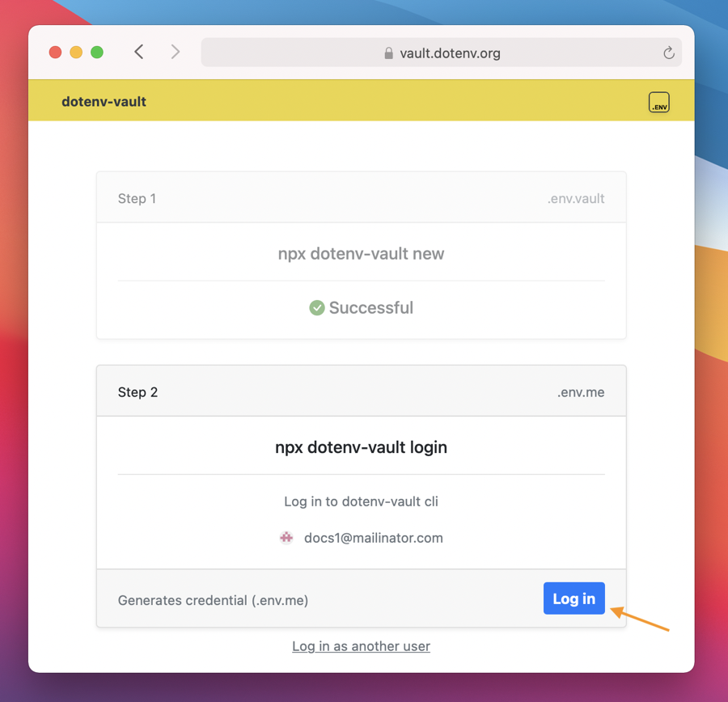Image resolution: width=728 pixels, height=702 pixels.
Task: Click the green checkmark beside Successful
Action: click(317, 308)
